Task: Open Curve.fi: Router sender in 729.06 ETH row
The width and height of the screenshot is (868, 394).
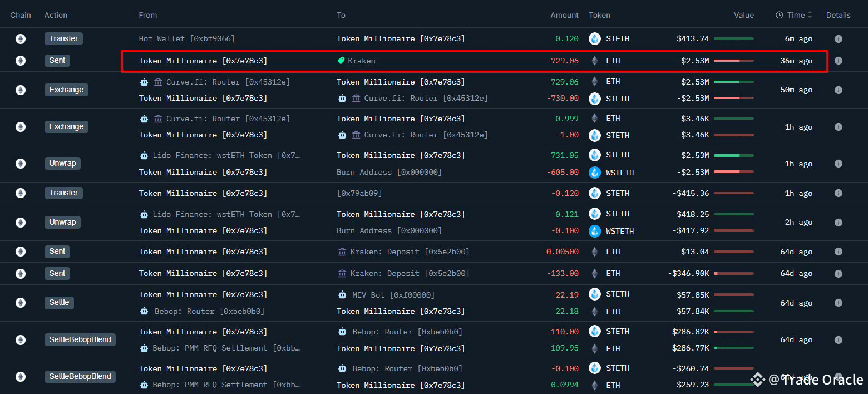Action: click(x=228, y=82)
